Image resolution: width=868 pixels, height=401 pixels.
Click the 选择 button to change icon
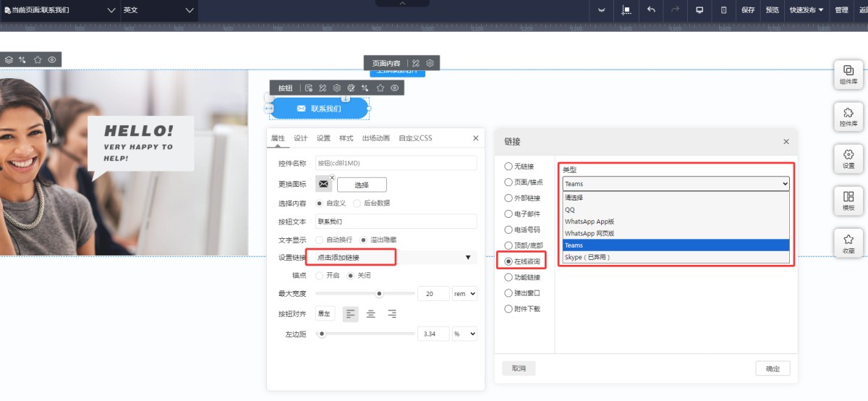click(362, 185)
